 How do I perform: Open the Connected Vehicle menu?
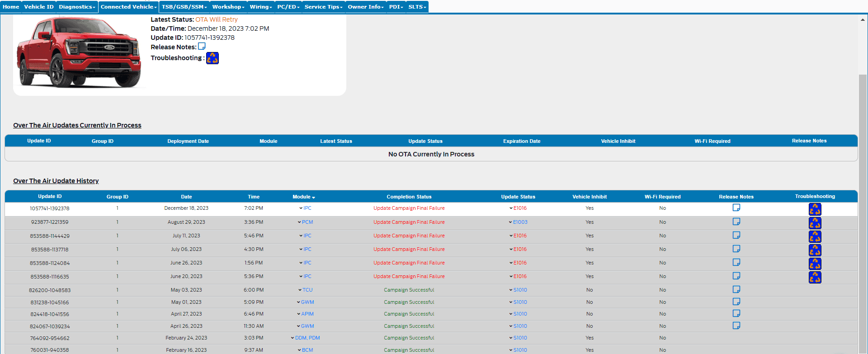128,7
